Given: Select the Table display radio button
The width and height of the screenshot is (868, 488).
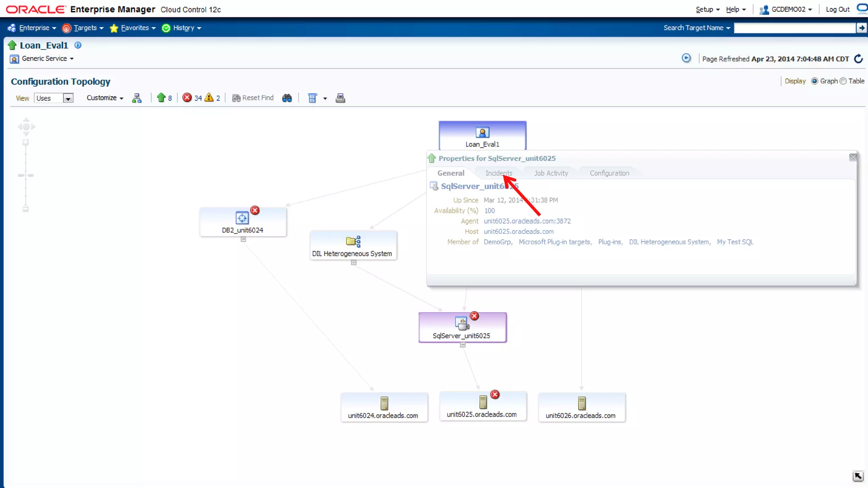Looking at the screenshot, I should [843, 81].
